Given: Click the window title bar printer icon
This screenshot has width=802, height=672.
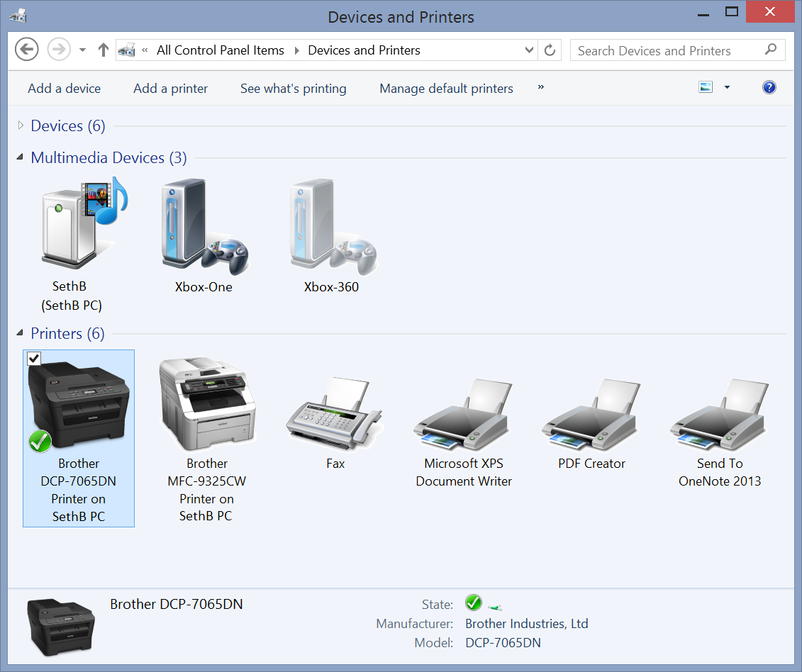Looking at the screenshot, I should click(x=18, y=16).
